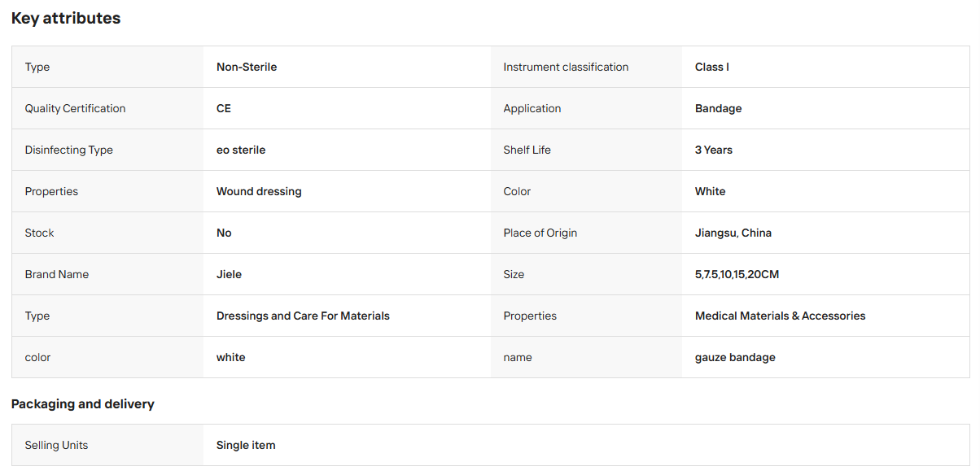The width and height of the screenshot is (980, 475).
Task: Click the Bandage application value
Action: 719,108
